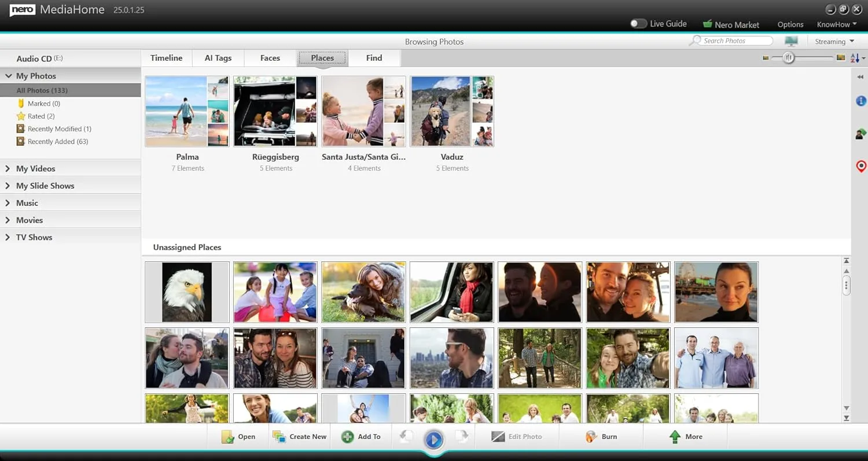This screenshot has height=461, width=868.
Task: Open the KnowHow dropdown menu
Action: point(836,24)
